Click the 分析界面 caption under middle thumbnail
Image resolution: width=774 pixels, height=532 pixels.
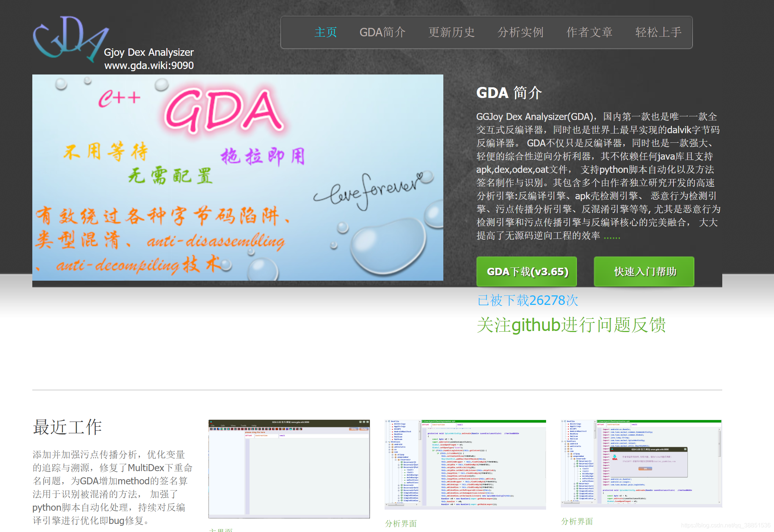click(401, 524)
